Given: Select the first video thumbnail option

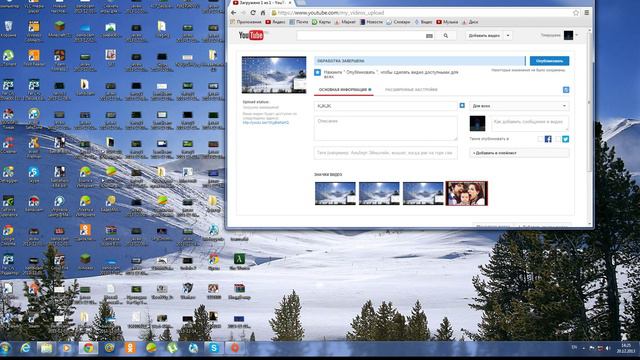Looking at the screenshot, I should pos(335,193).
